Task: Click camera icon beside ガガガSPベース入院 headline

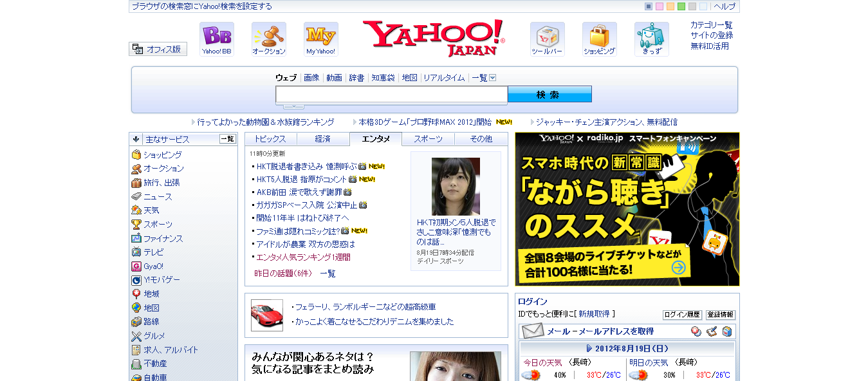Action: click(x=363, y=205)
